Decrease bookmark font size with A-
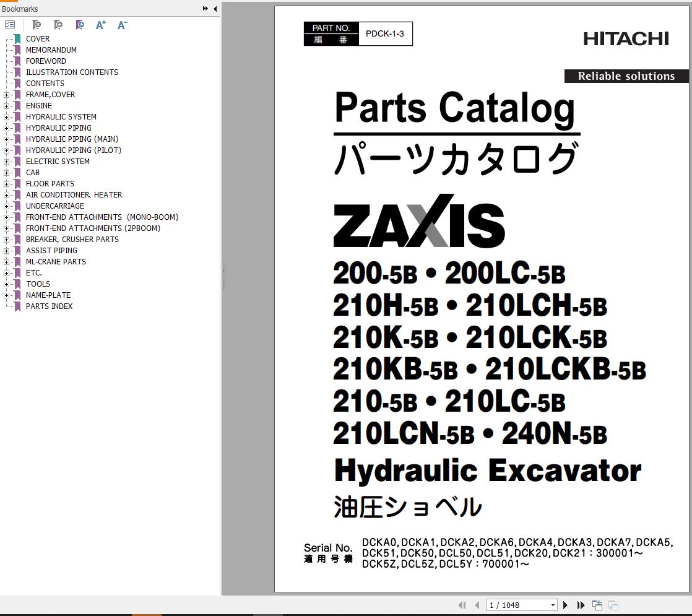This screenshot has height=616, width=692. pyautogui.click(x=123, y=25)
